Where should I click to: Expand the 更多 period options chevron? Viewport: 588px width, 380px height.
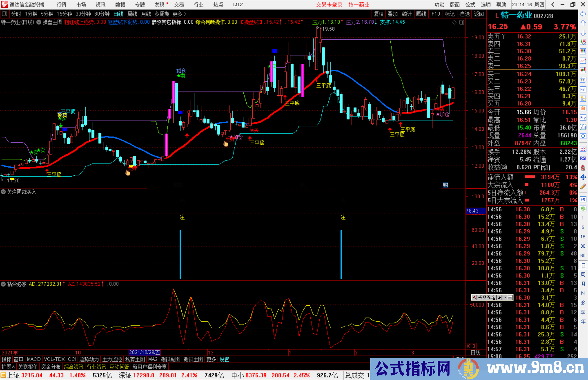point(185,14)
